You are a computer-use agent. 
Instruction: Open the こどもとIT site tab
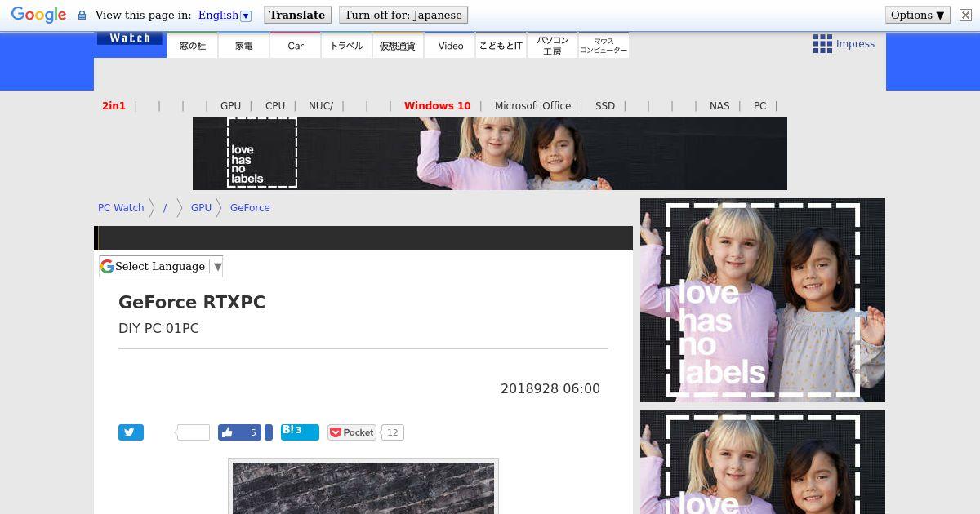point(501,46)
